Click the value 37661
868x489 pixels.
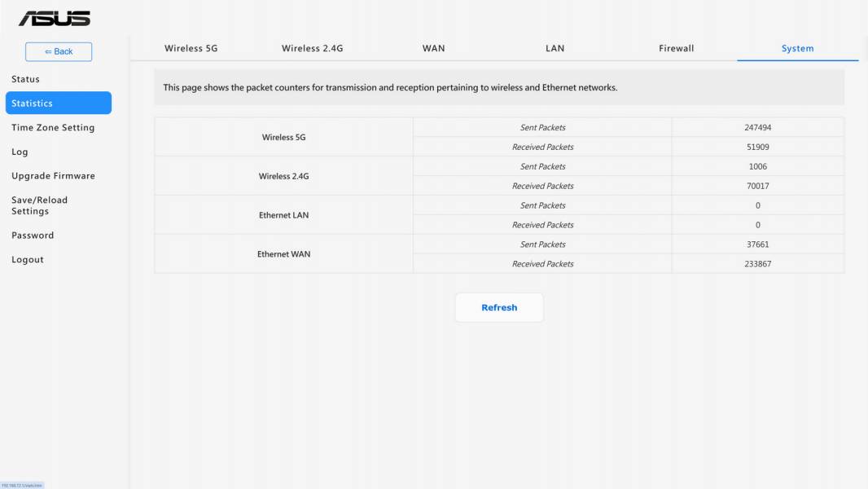[x=758, y=244]
